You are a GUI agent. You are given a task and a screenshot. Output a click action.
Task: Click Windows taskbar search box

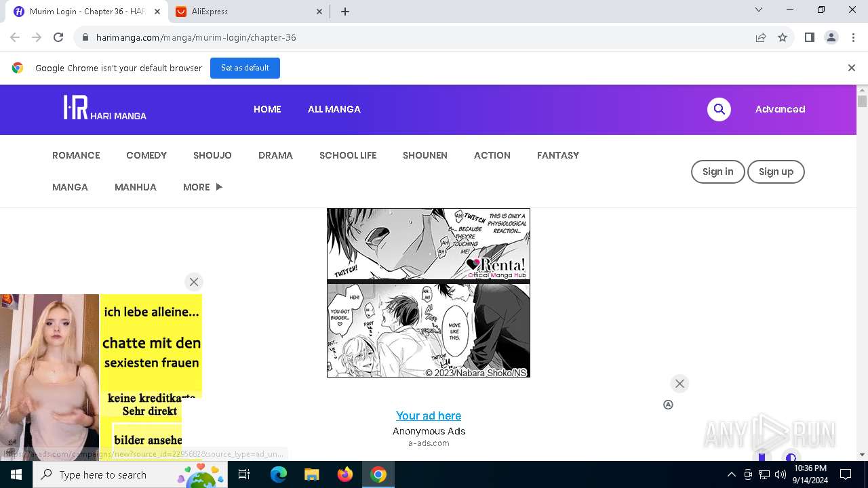130,474
